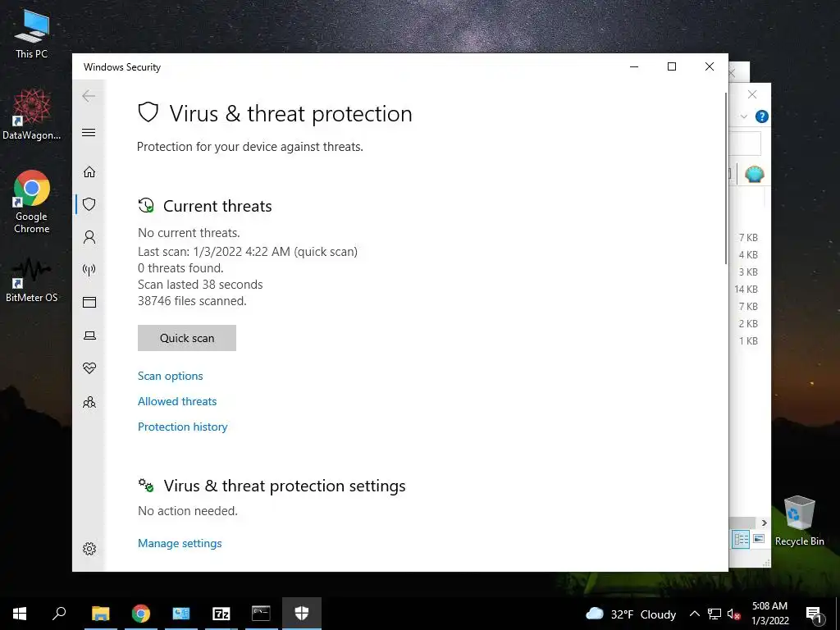Maximize the Windows Security window

point(672,66)
